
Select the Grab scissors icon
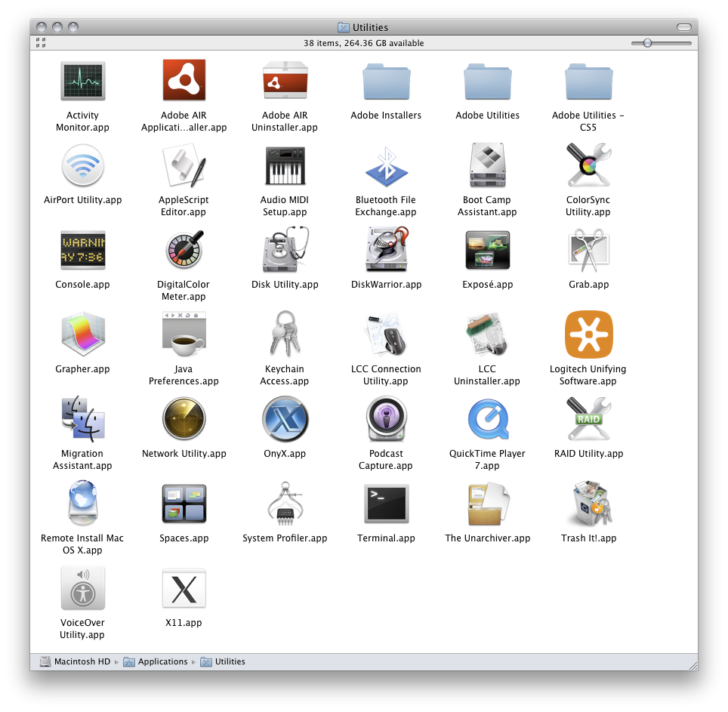589,250
